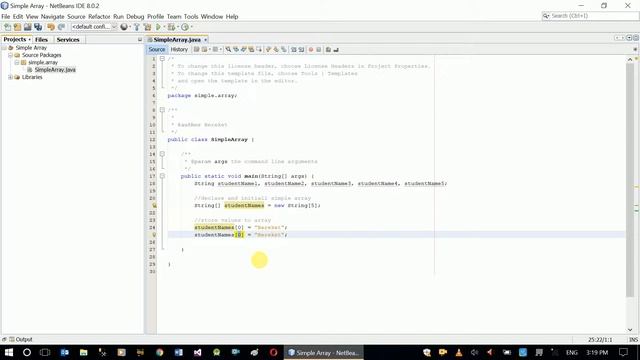Screen dimensions: 640x360
Task: Click the 3:19 PM taskbar clock
Action: (597, 352)
